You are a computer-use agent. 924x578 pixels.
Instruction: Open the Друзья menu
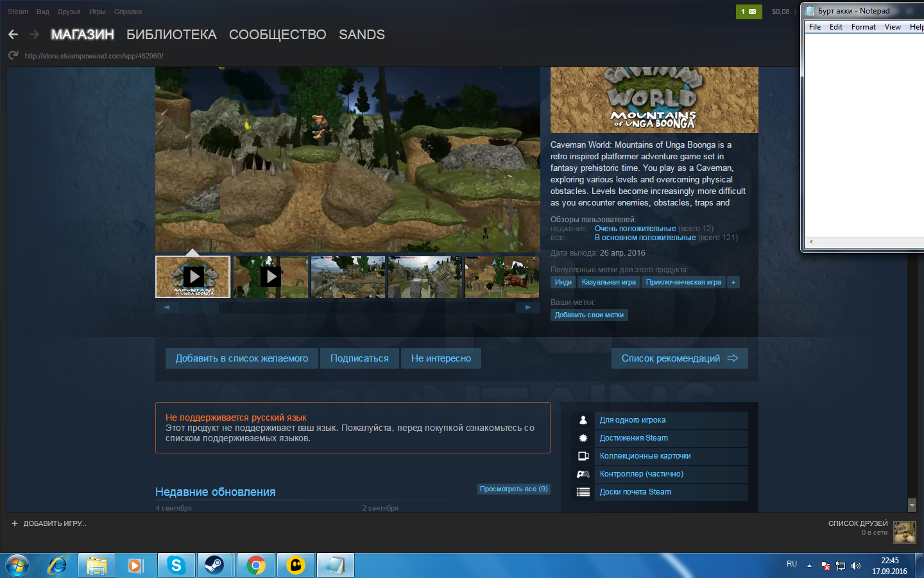69,12
